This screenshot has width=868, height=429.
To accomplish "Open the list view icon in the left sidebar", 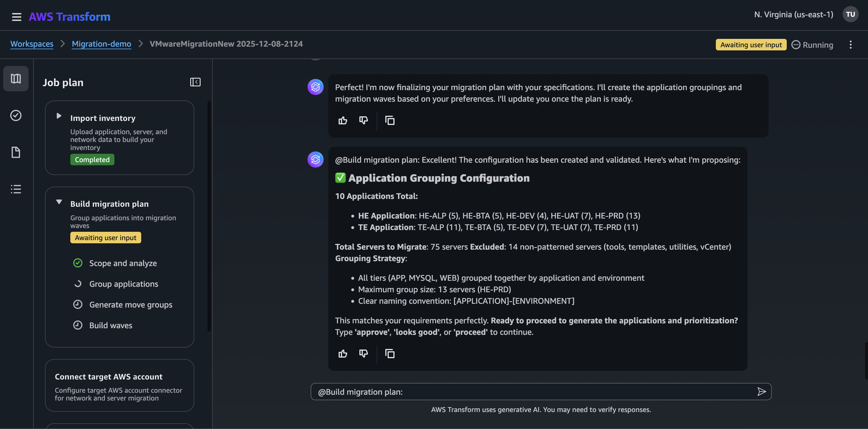I will (x=16, y=189).
